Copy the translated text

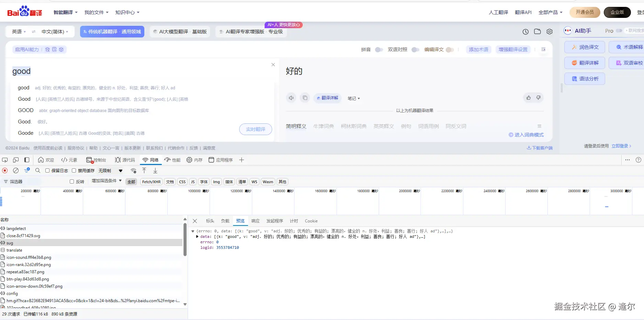305,98
